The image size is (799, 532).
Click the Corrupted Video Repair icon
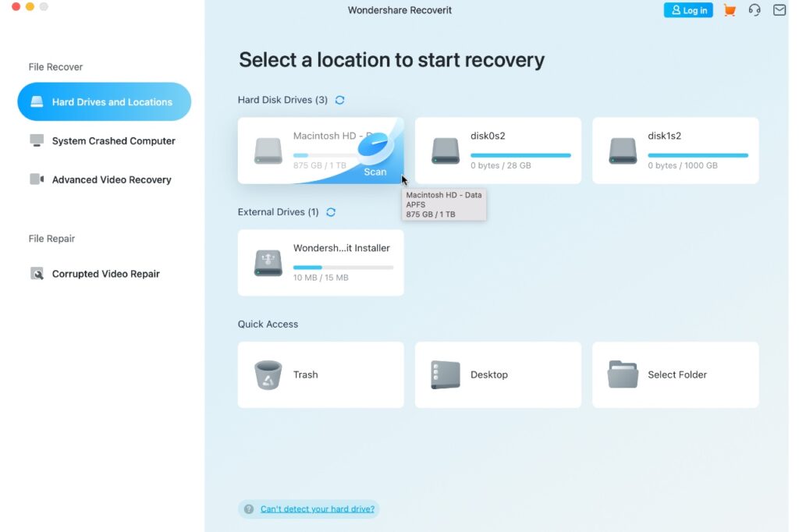tap(37, 274)
